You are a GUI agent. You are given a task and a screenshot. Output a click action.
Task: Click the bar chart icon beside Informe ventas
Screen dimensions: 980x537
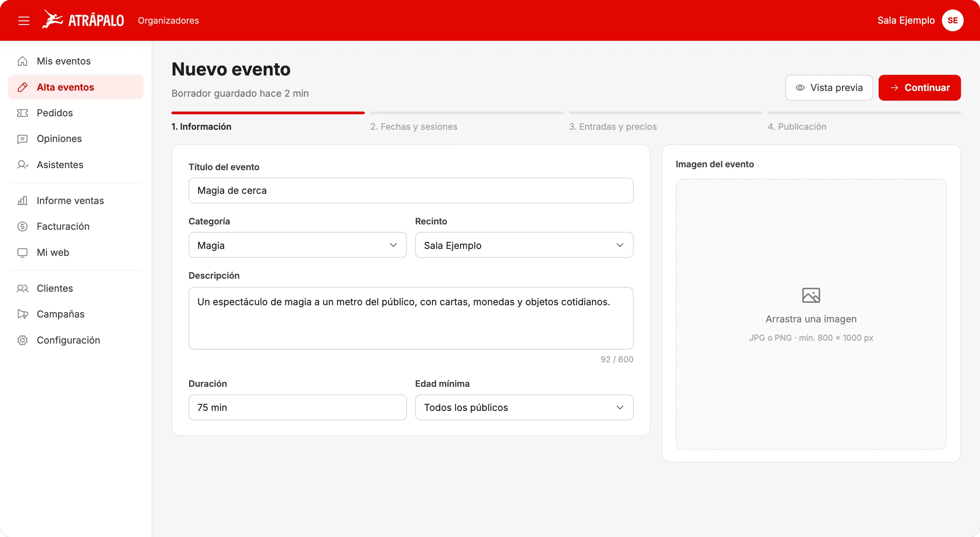click(x=22, y=200)
